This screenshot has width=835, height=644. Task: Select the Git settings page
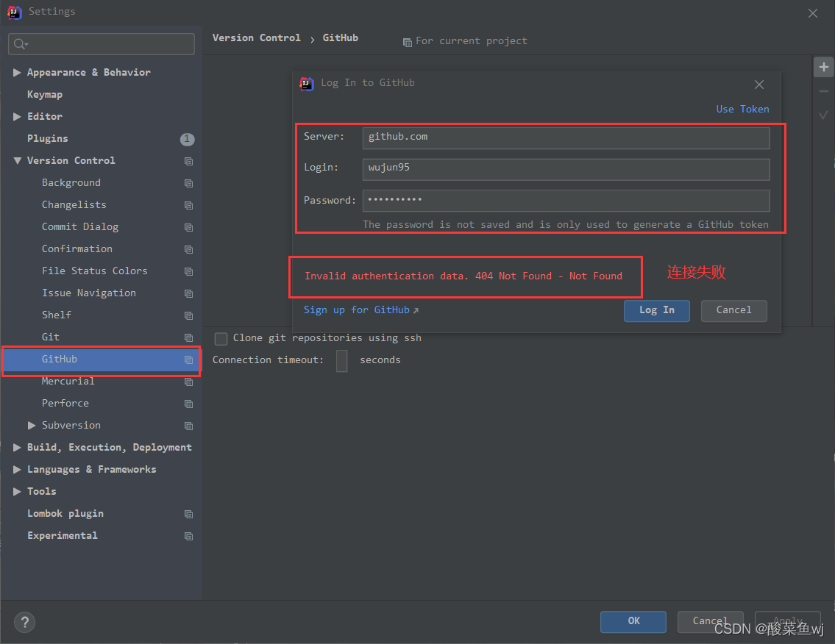click(51, 337)
